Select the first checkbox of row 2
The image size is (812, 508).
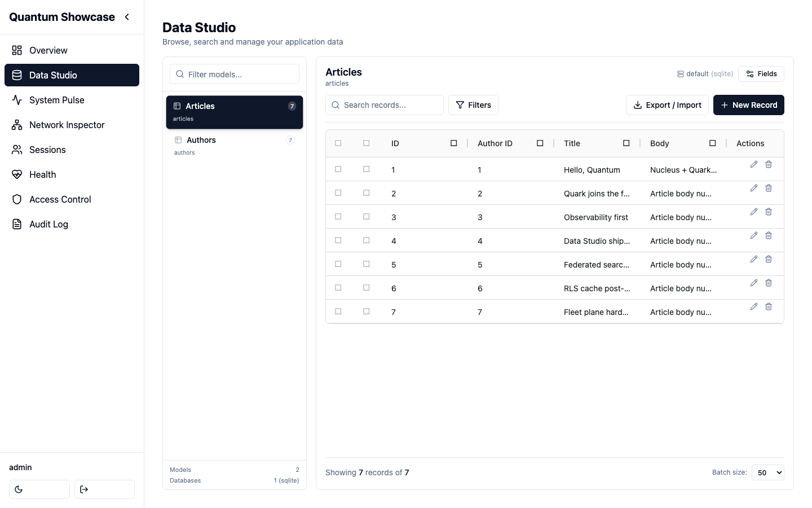pos(338,193)
